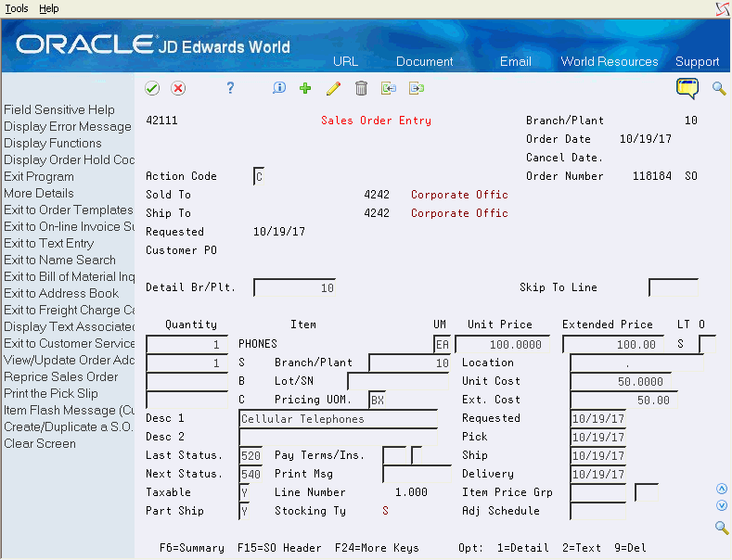Select Display Functions link
The height and width of the screenshot is (560, 732).
pos(53,144)
